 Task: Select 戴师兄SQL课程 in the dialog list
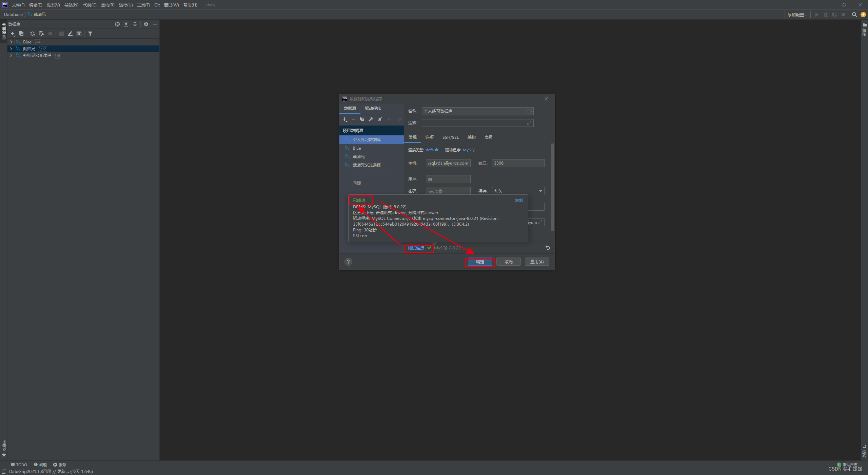[372, 165]
